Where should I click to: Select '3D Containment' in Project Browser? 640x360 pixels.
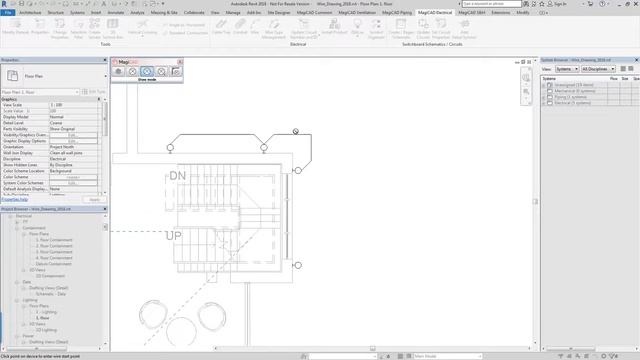coord(50,276)
